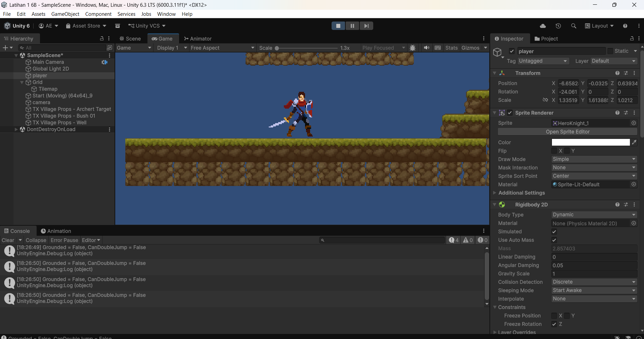Open the Collision Detection dropdown
The image size is (644, 339).
point(594,282)
